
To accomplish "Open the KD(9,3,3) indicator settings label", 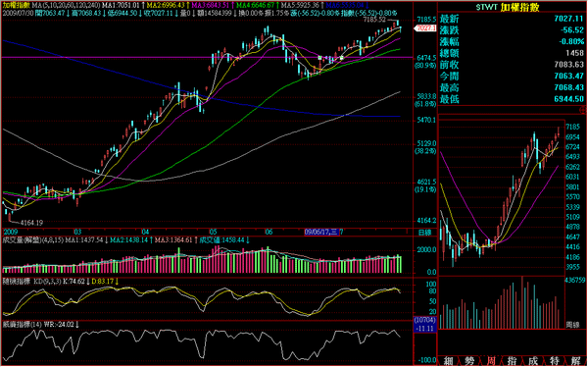I will point(47,281).
